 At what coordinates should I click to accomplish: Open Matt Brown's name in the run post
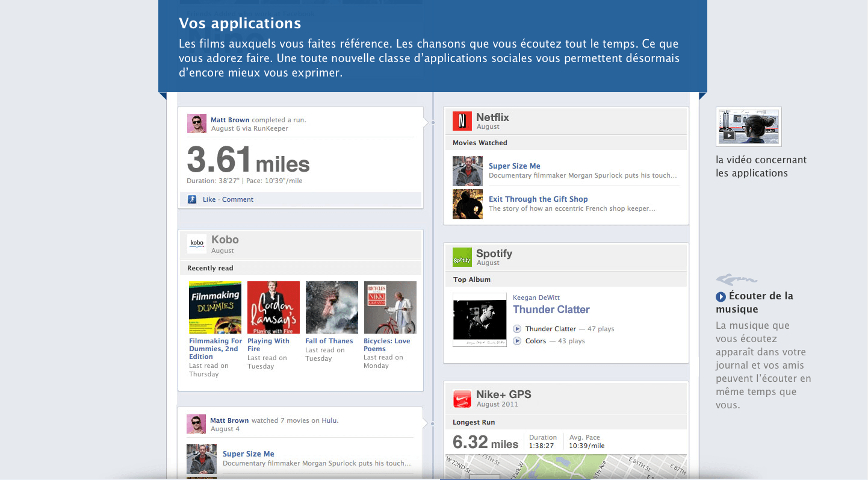coord(230,120)
